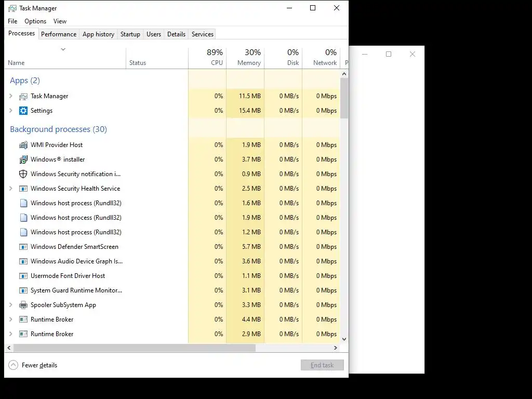Click the icon beside Rundll32 using 1.6 MB
This screenshot has height=399, width=532.
(x=23, y=203)
